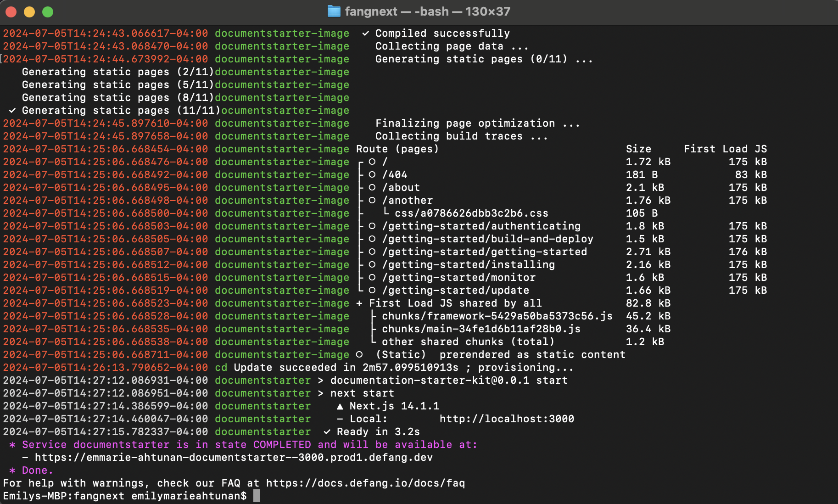Viewport: 838px width, 504px height.
Task: Click the http://localhost:3000 local address
Action: [507, 419]
